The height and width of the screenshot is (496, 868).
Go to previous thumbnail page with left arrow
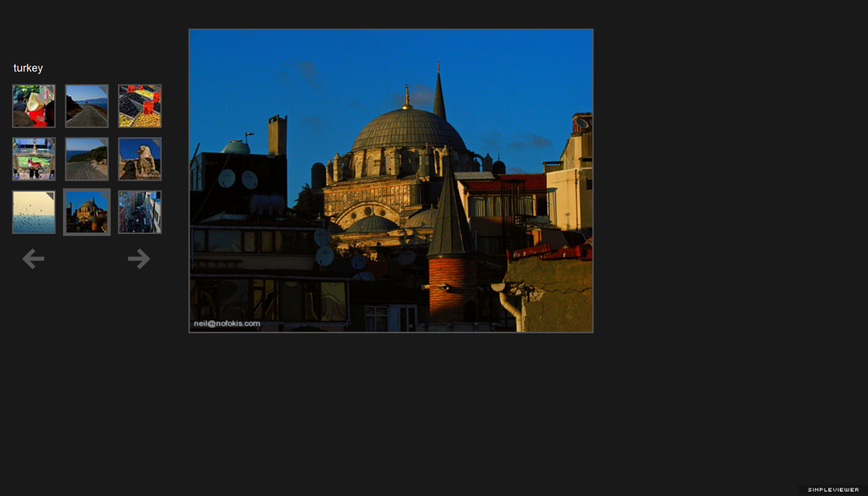33,259
